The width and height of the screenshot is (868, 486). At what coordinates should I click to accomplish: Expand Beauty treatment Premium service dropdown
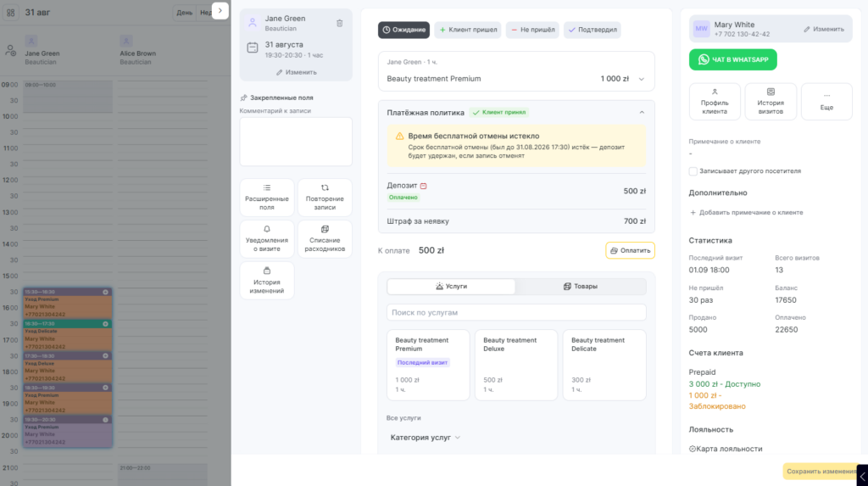pos(642,79)
